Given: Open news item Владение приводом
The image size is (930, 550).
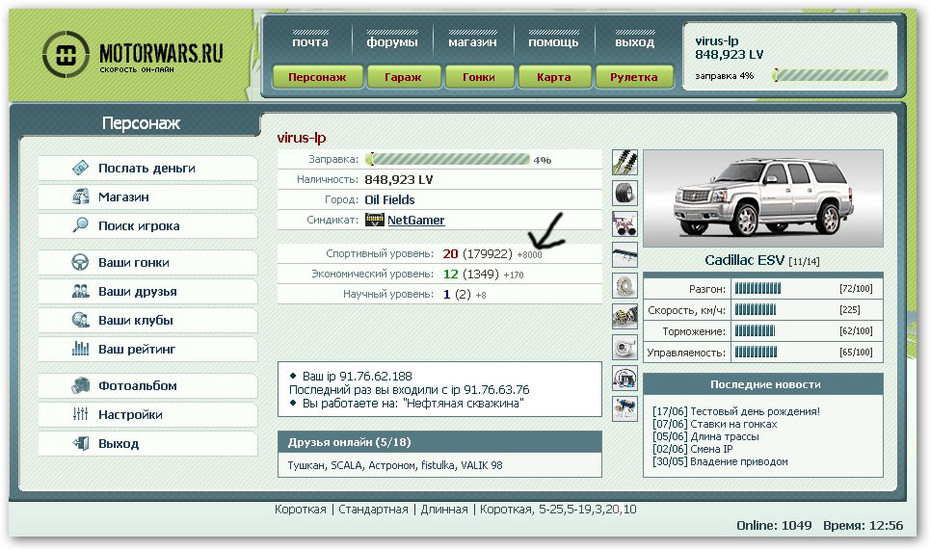Looking at the screenshot, I should (739, 461).
